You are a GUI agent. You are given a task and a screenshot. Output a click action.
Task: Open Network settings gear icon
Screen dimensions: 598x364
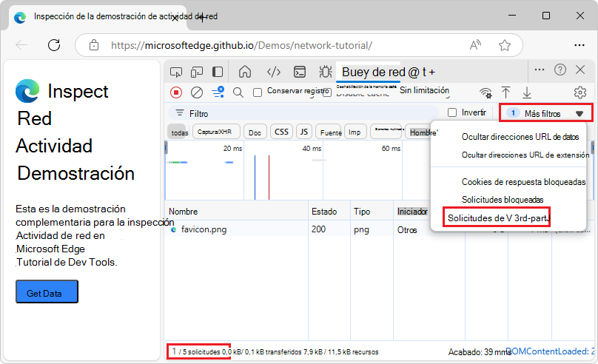(x=580, y=92)
